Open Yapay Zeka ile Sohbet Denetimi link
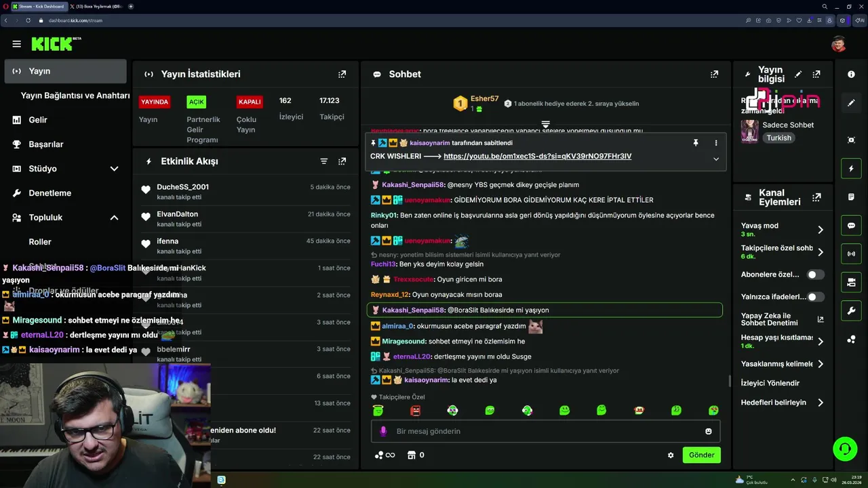 pyautogui.click(x=783, y=319)
